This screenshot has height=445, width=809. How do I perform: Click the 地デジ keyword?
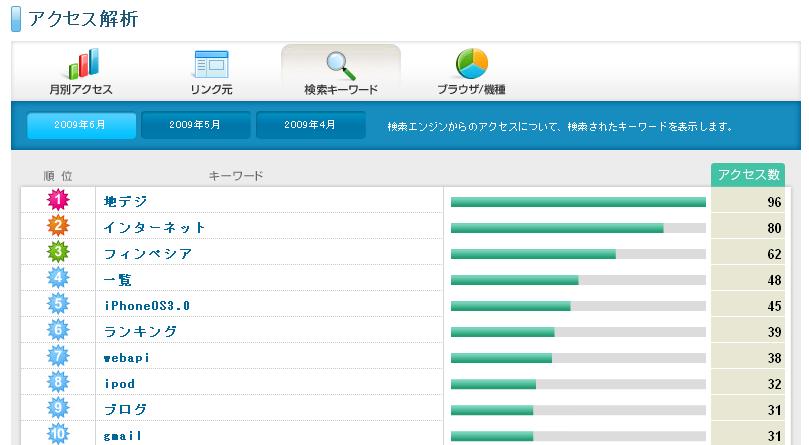125,202
